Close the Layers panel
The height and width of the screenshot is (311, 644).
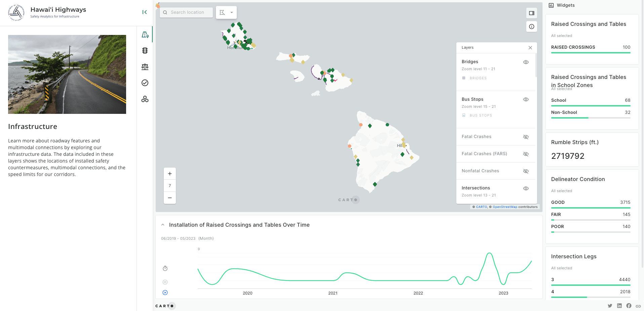[530, 47]
